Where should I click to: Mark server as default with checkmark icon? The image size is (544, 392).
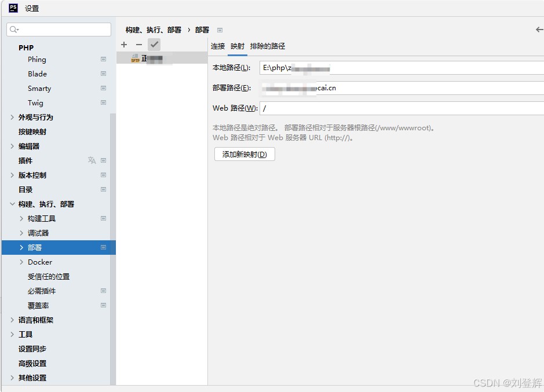point(154,45)
